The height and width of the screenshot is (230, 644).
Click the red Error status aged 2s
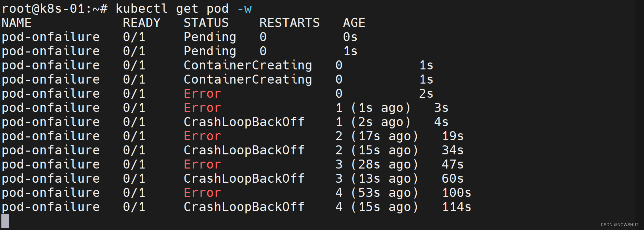point(202,94)
